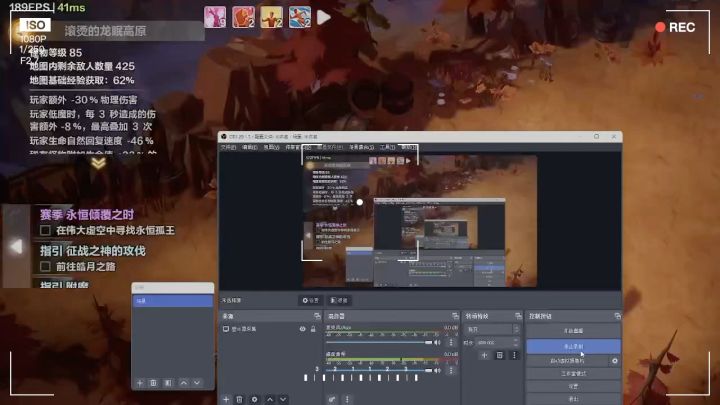Open the 视图 menu in OBS
Viewport: 720px width, 405px height.
pyautogui.click(x=271, y=147)
